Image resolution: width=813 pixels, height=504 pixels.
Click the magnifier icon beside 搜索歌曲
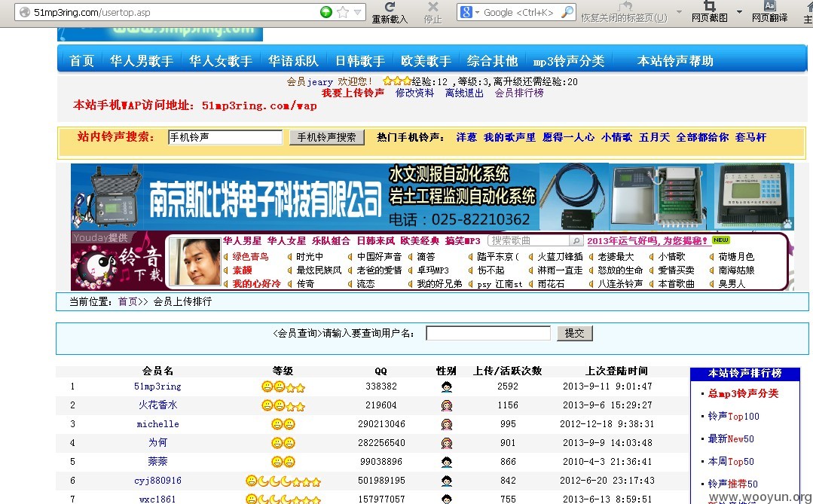pyautogui.click(x=576, y=240)
